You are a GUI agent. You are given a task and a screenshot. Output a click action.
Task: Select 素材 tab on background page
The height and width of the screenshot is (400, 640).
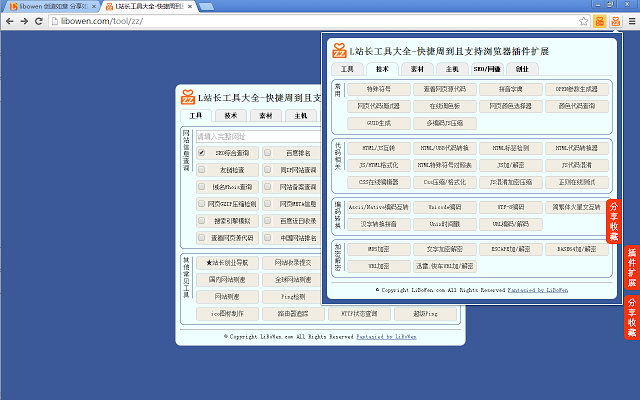coord(266,116)
